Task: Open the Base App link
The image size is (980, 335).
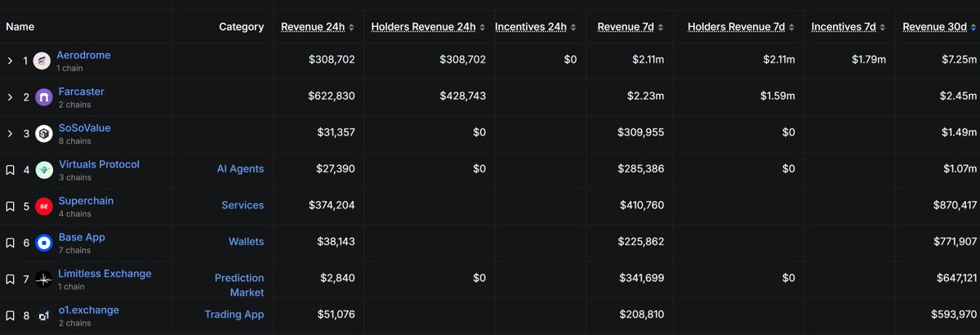Action: coord(82,237)
